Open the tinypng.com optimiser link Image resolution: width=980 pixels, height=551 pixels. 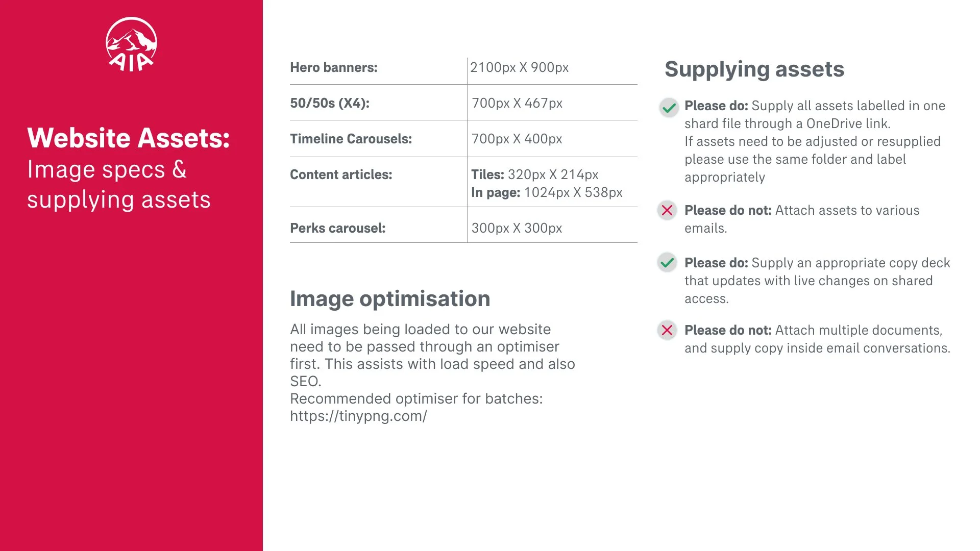click(358, 416)
